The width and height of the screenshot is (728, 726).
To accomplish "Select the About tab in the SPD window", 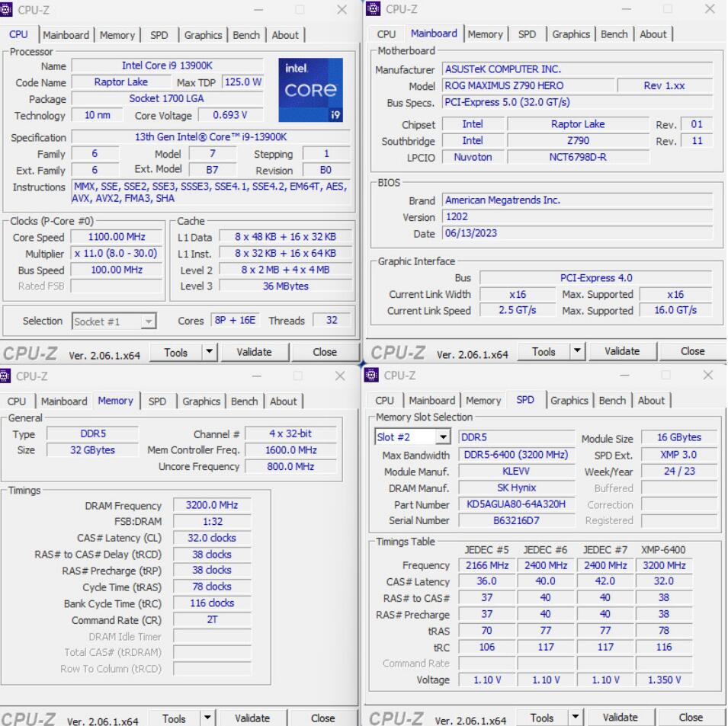I will [651, 401].
